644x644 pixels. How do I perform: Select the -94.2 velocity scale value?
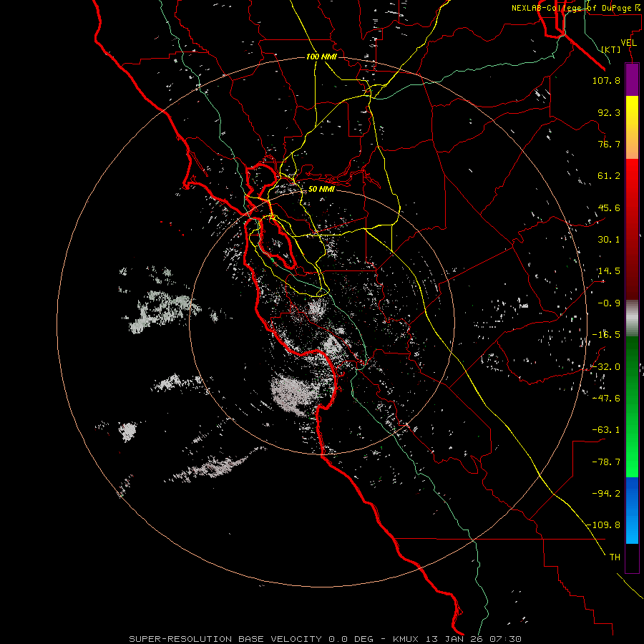coord(606,493)
